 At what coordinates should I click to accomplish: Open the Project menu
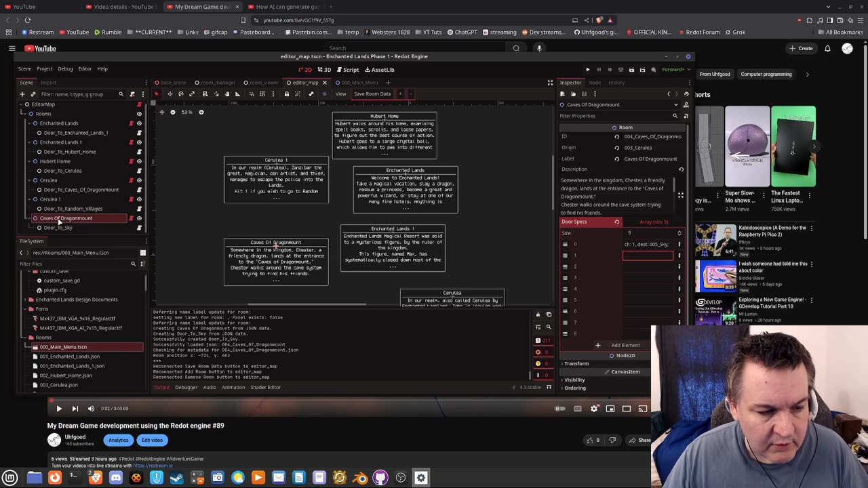coord(44,68)
